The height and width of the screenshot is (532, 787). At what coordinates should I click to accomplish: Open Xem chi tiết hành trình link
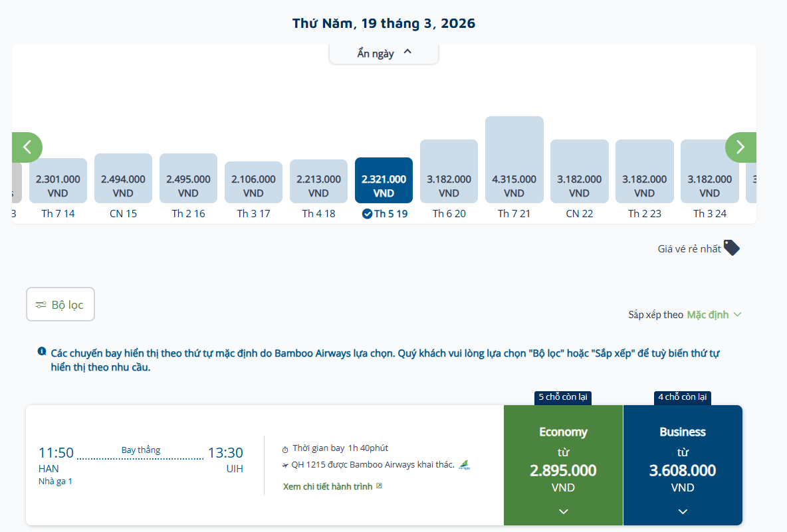pyautogui.click(x=328, y=486)
